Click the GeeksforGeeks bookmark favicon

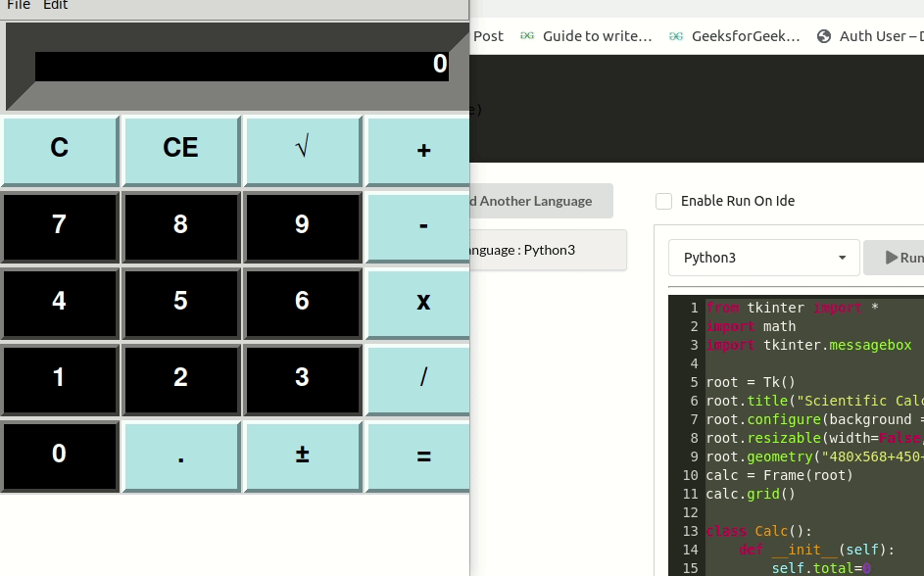click(676, 35)
